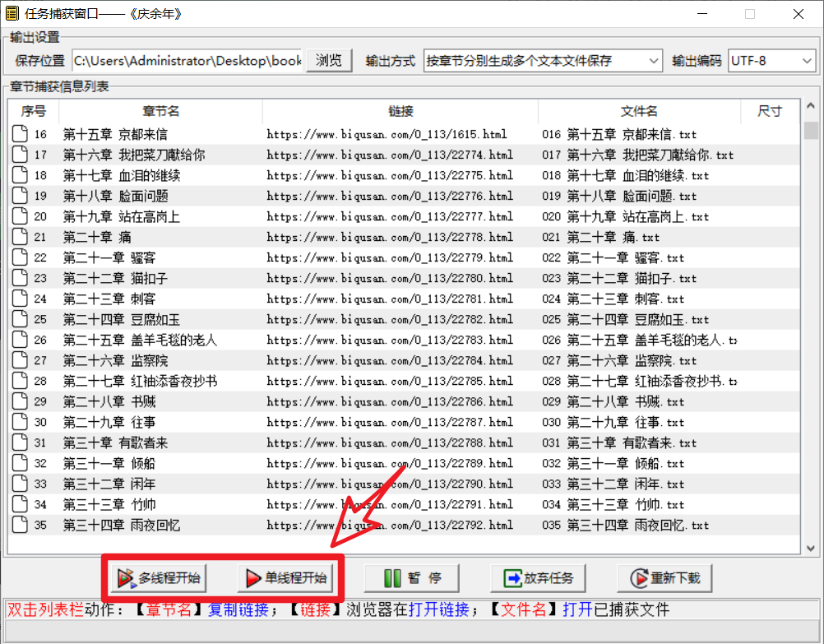This screenshot has width=824, height=644.
Task: Browse for save location with 浏览
Action: coord(329,61)
